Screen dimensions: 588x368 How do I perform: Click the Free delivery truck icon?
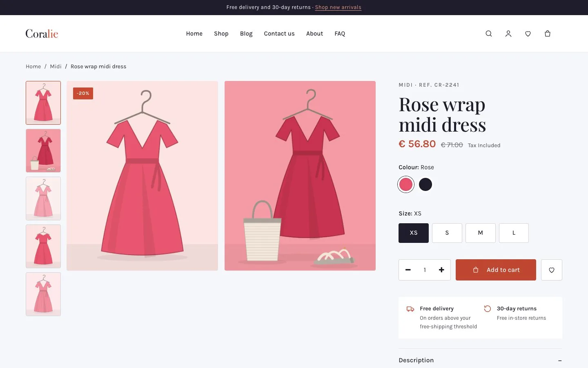click(x=410, y=309)
